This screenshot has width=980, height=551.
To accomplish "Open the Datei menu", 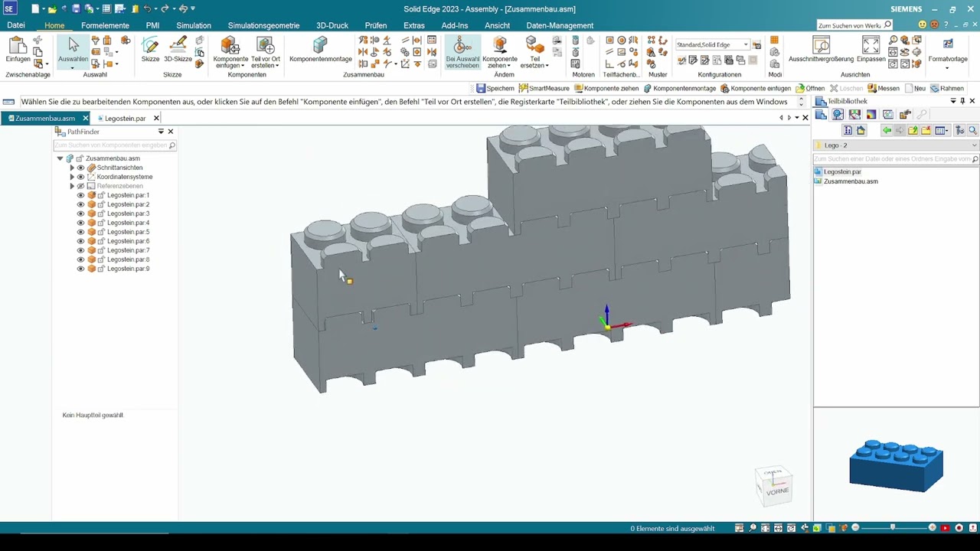I will click(x=16, y=25).
